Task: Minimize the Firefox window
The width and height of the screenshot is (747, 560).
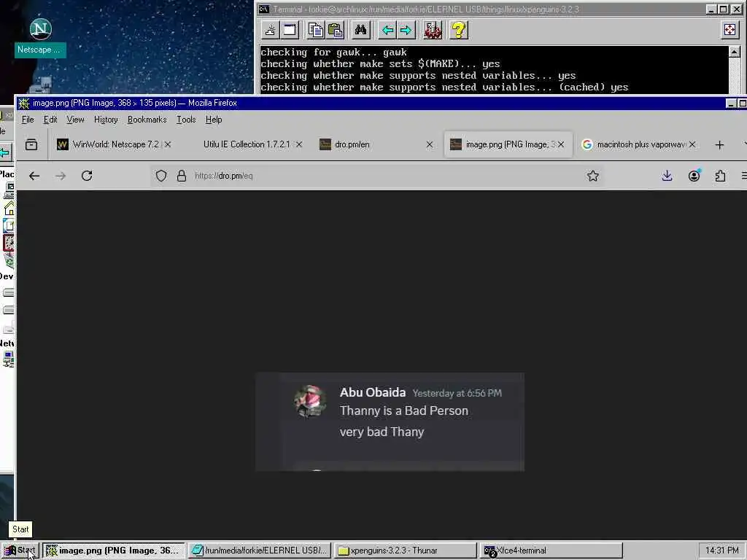Action: [x=731, y=104]
